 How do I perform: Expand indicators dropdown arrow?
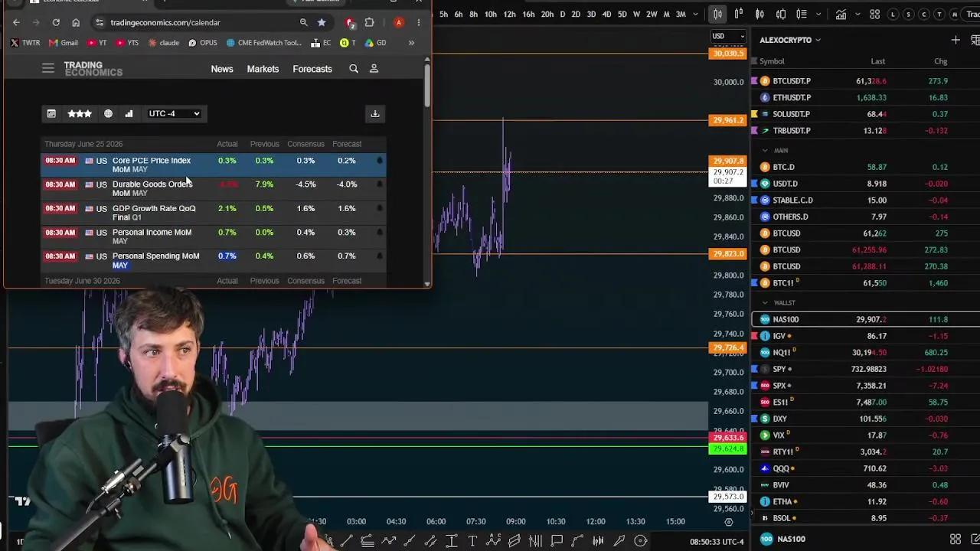click(x=856, y=14)
